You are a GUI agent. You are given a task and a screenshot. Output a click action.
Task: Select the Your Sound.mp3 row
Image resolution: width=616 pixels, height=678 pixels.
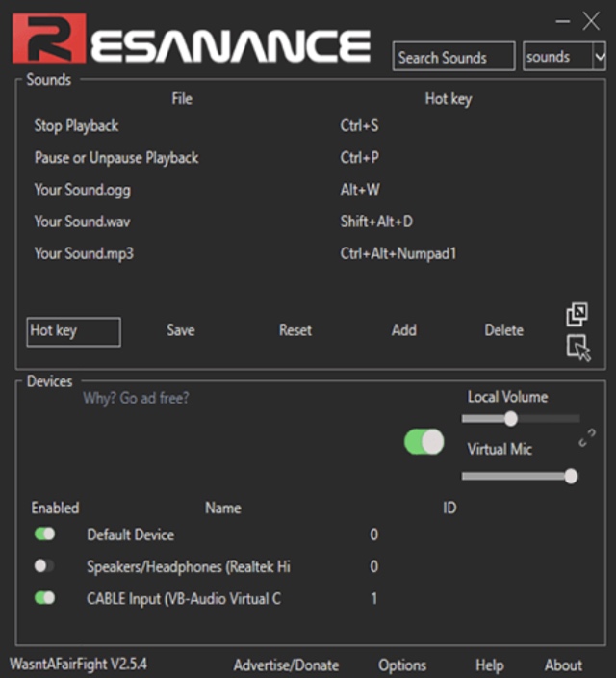click(x=83, y=253)
